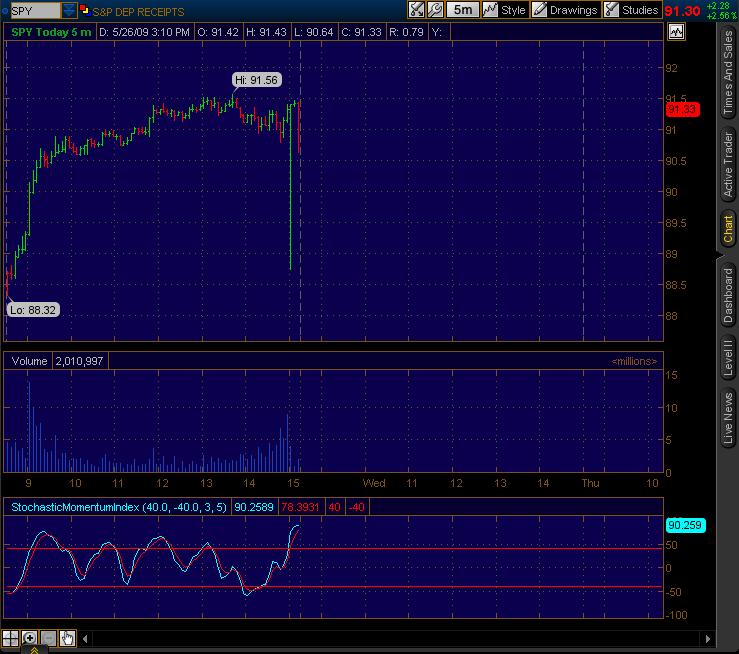Image resolution: width=739 pixels, height=654 pixels.
Task: Click the scrollbar right arrow
Action: pos(707,639)
